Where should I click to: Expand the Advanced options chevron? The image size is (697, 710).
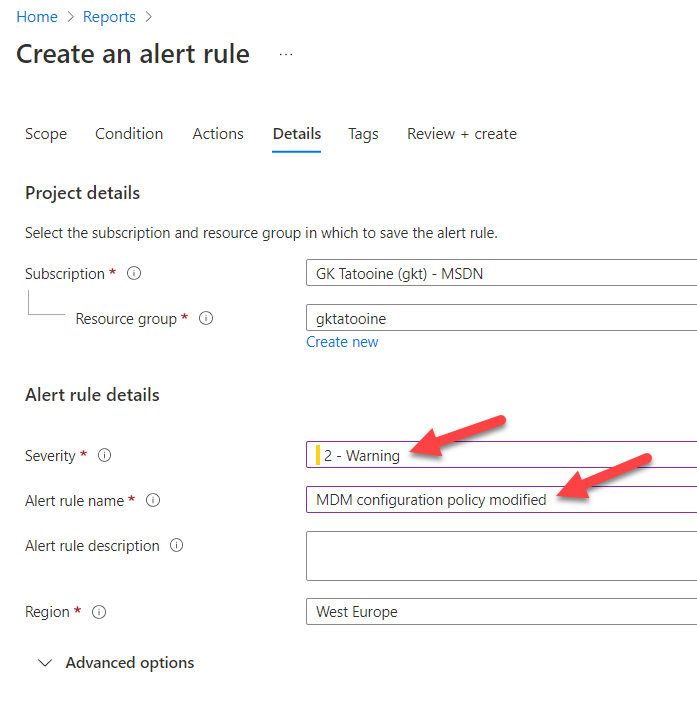pyautogui.click(x=45, y=663)
